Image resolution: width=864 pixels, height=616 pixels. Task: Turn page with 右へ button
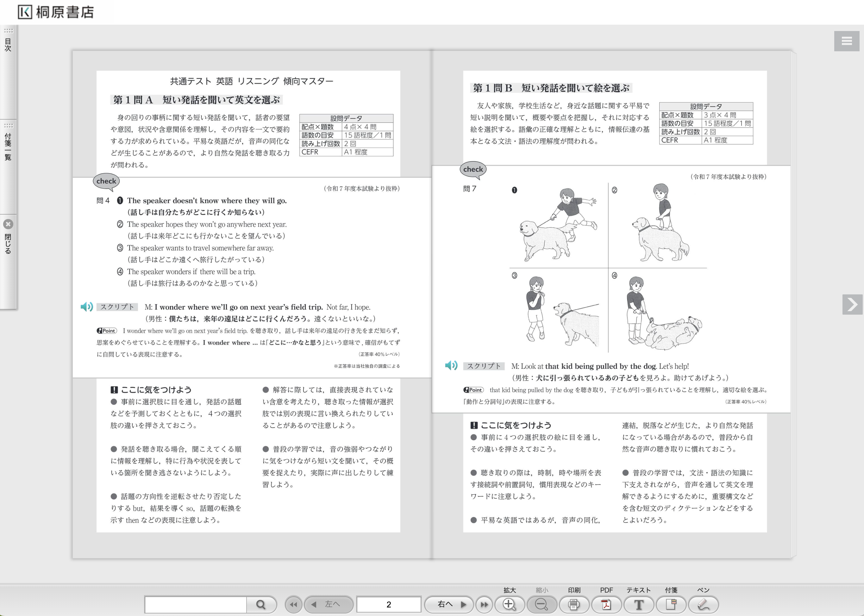coord(449,604)
